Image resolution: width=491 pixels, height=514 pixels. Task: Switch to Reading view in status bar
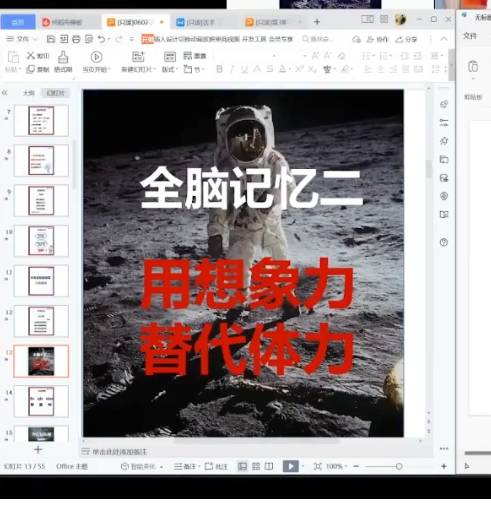click(x=269, y=466)
